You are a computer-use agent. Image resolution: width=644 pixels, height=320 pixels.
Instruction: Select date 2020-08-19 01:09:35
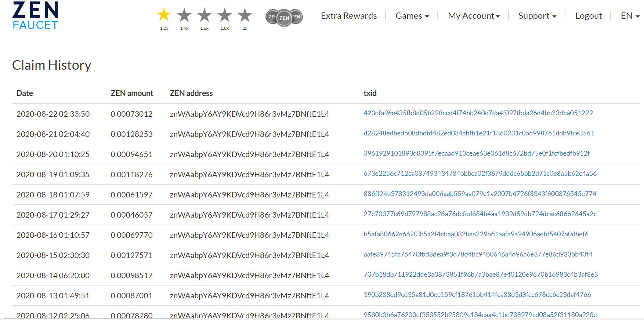pyautogui.click(x=53, y=175)
